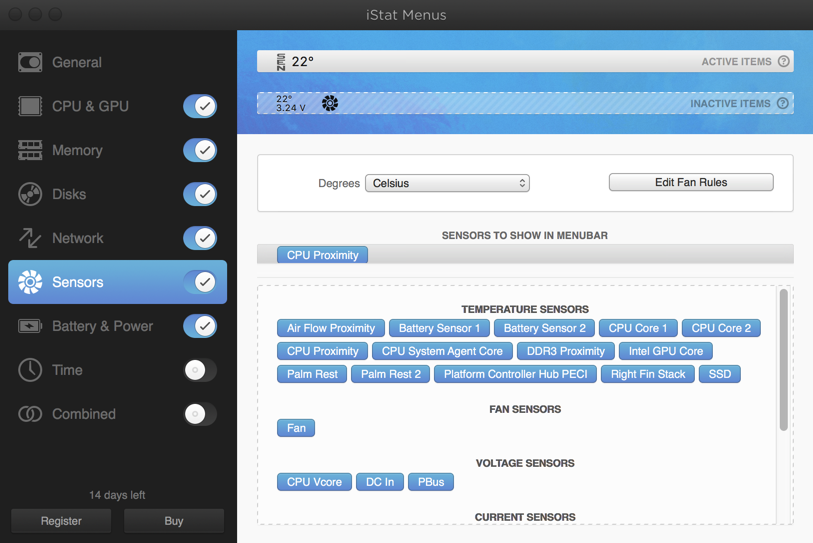Disable the Network switch
This screenshot has height=543, width=813.
point(200,238)
